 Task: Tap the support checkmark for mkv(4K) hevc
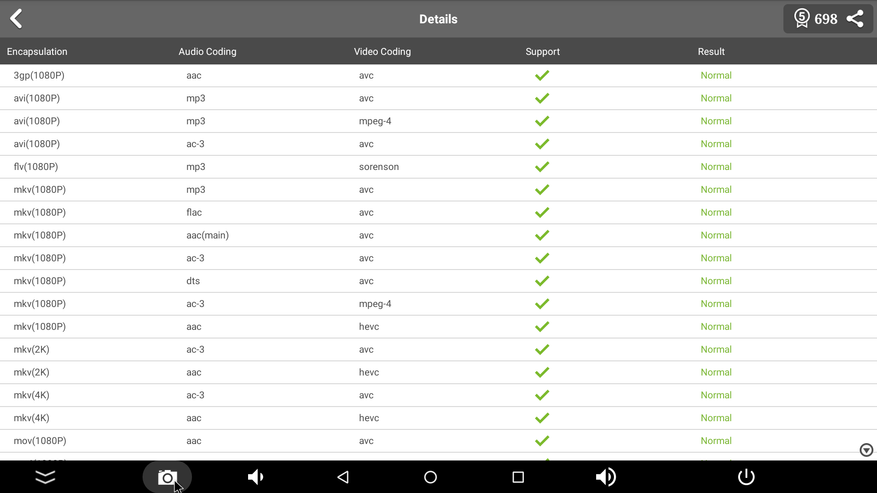point(542,418)
